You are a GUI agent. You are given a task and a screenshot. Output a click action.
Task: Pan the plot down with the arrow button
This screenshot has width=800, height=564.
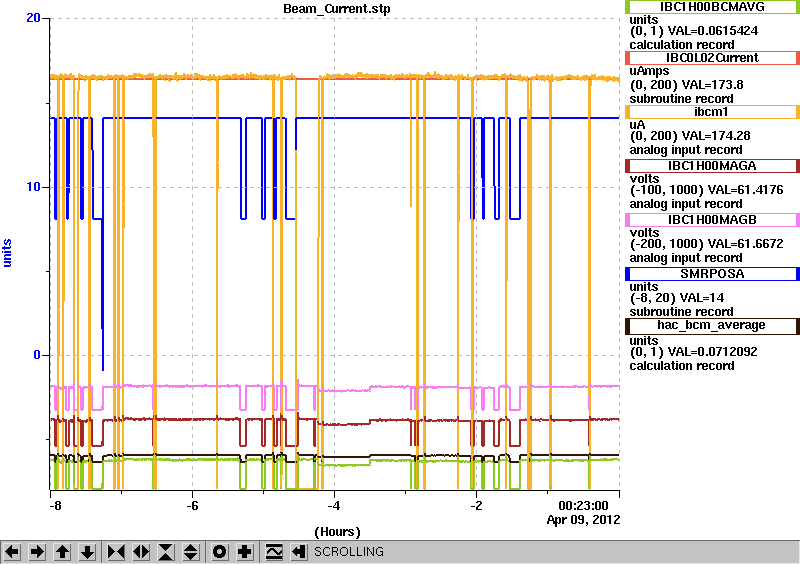coord(87,552)
